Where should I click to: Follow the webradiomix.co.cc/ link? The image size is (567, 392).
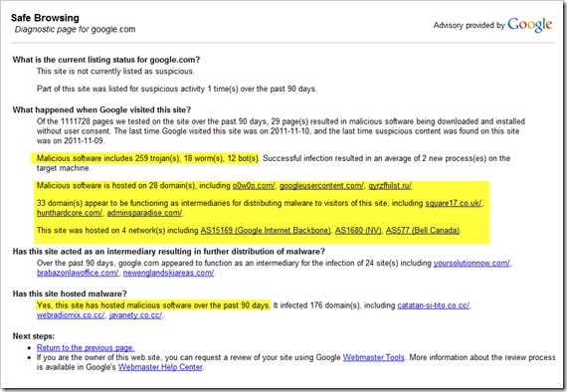click(71, 315)
